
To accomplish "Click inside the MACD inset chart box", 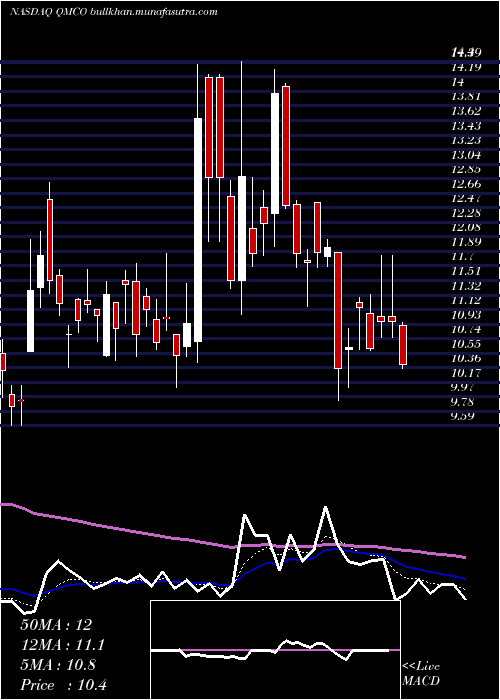I will pyautogui.click(x=275, y=650).
